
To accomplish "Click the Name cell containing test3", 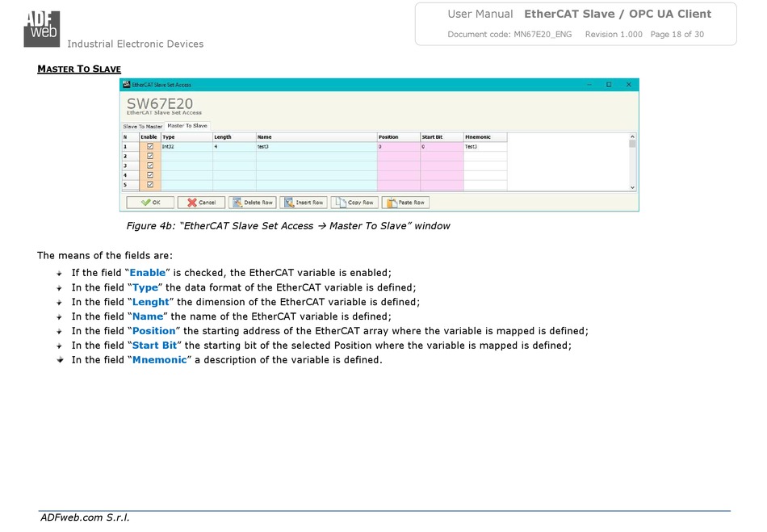I will point(316,147).
